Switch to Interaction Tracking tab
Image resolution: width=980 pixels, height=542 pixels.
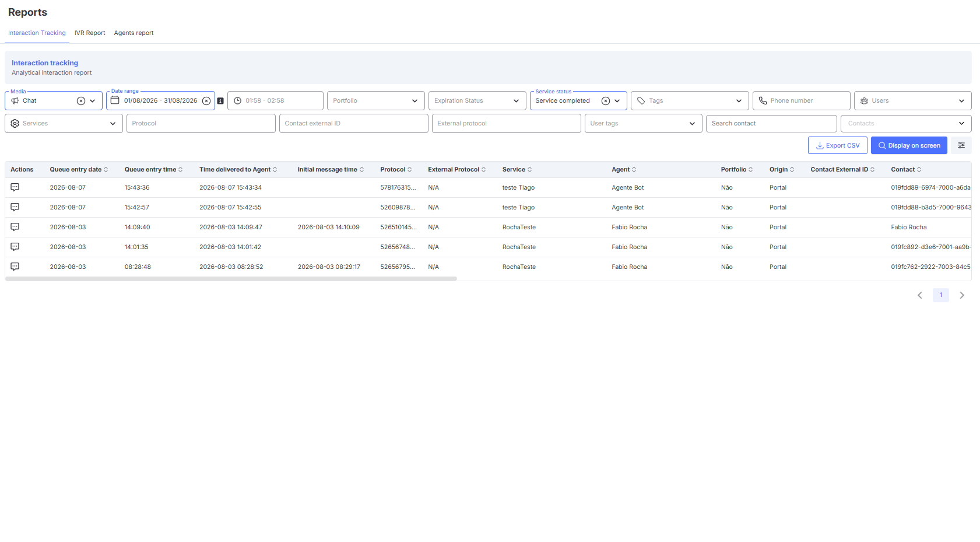[x=37, y=33]
